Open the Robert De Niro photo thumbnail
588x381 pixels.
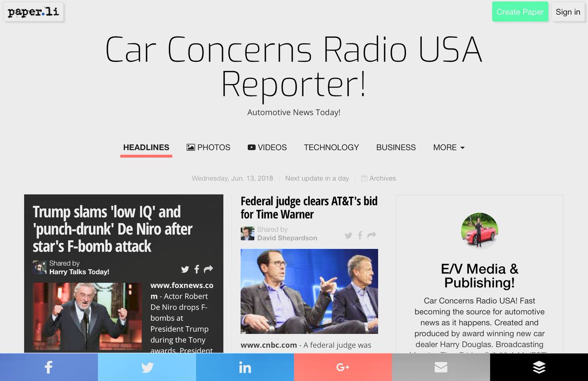pyautogui.click(x=87, y=316)
